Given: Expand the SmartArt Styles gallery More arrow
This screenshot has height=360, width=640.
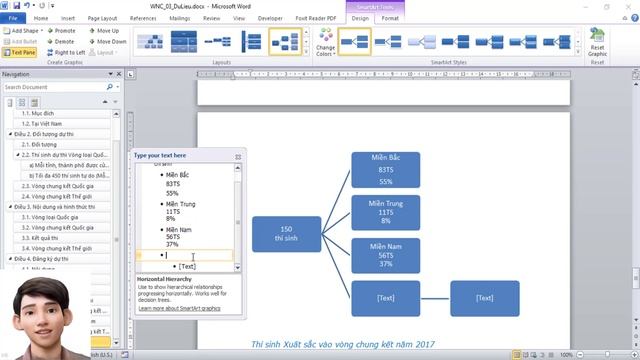Looking at the screenshot, I should pyautogui.click(x=578, y=52).
